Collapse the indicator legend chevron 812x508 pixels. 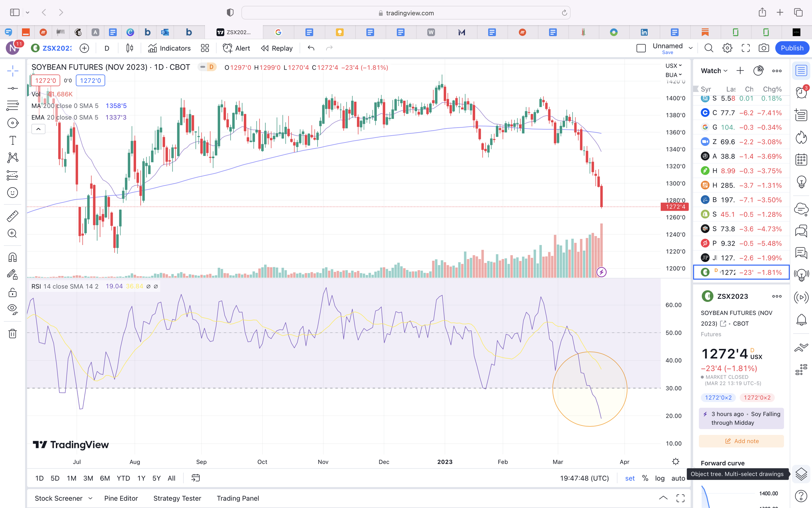38,129
